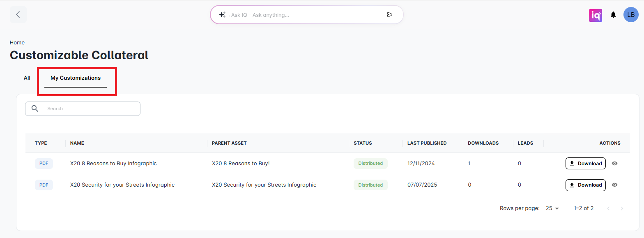Download X20 Security for your Streets Infographic

[585, 185]
